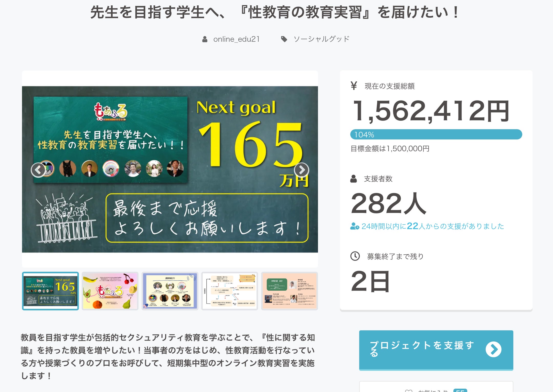553x392 pixels.
Task: Select the fruit-themed logo thumbnail
Action: [110, 291]
